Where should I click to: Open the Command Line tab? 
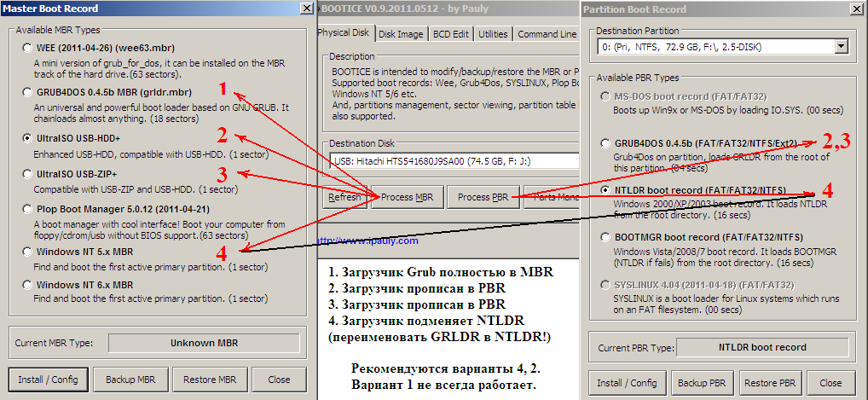click(546, 34)
